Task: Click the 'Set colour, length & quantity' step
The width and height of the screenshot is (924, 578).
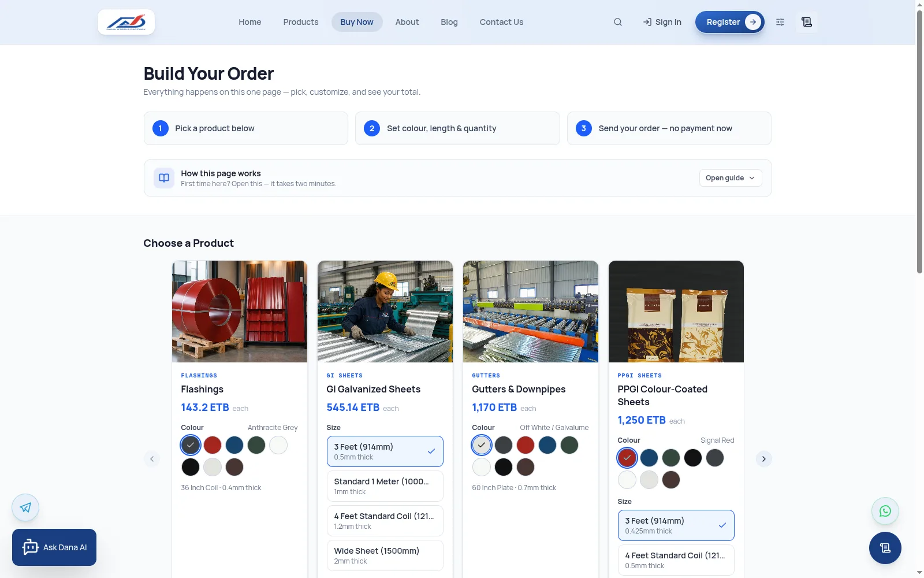Action: [x=457, y=128]
